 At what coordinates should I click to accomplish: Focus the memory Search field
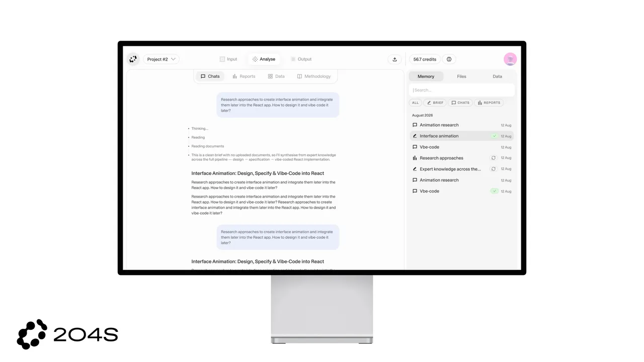[x=462, y=90]
